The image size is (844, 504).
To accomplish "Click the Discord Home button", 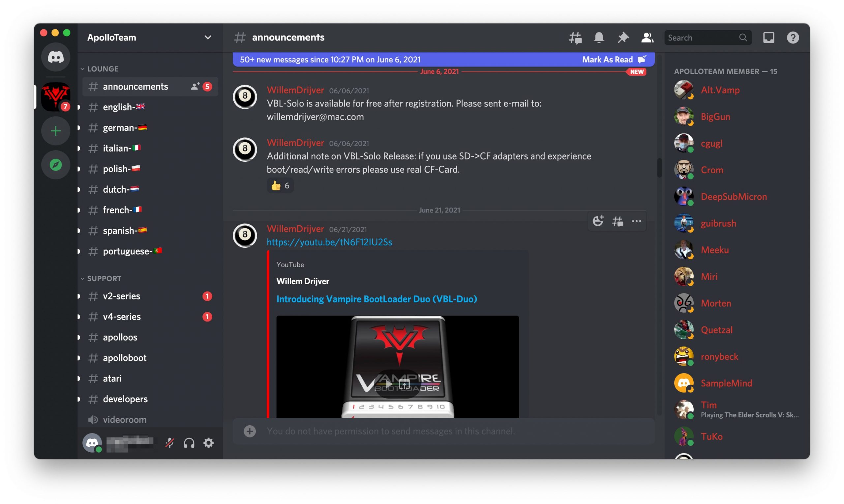I will click(55, 57).
